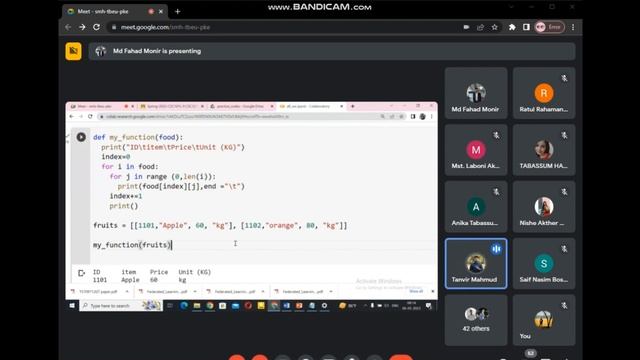The image size is (640, 360).
Task: Bookmark the Meet page with the star icon
Action: point(495,27)
